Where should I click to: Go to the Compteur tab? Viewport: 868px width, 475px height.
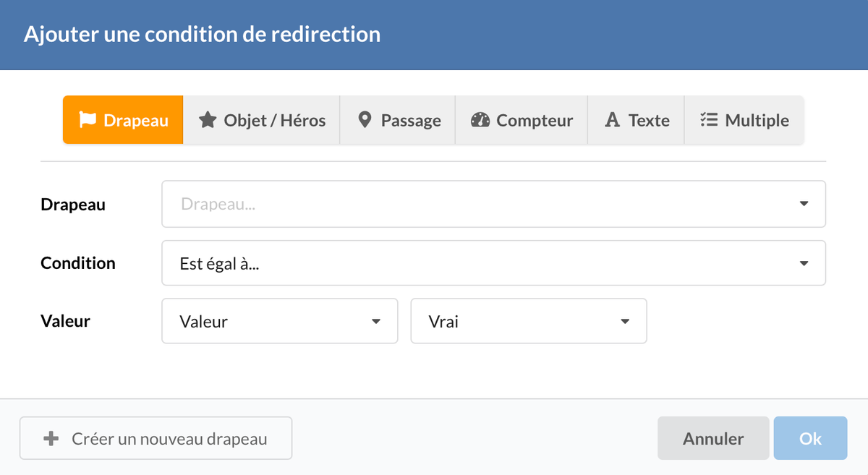535,120
